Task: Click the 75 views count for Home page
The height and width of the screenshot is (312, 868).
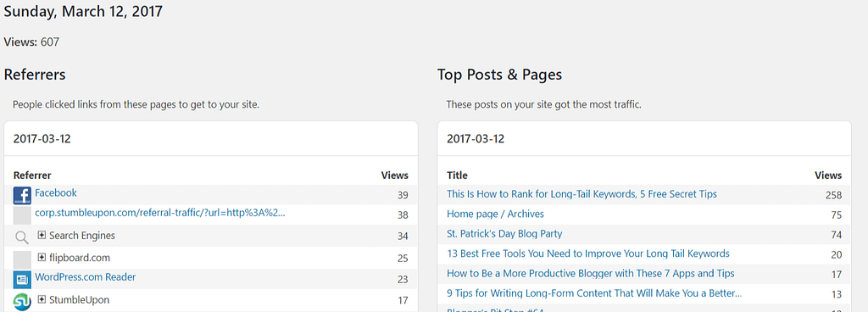Action: pos(836,215)
